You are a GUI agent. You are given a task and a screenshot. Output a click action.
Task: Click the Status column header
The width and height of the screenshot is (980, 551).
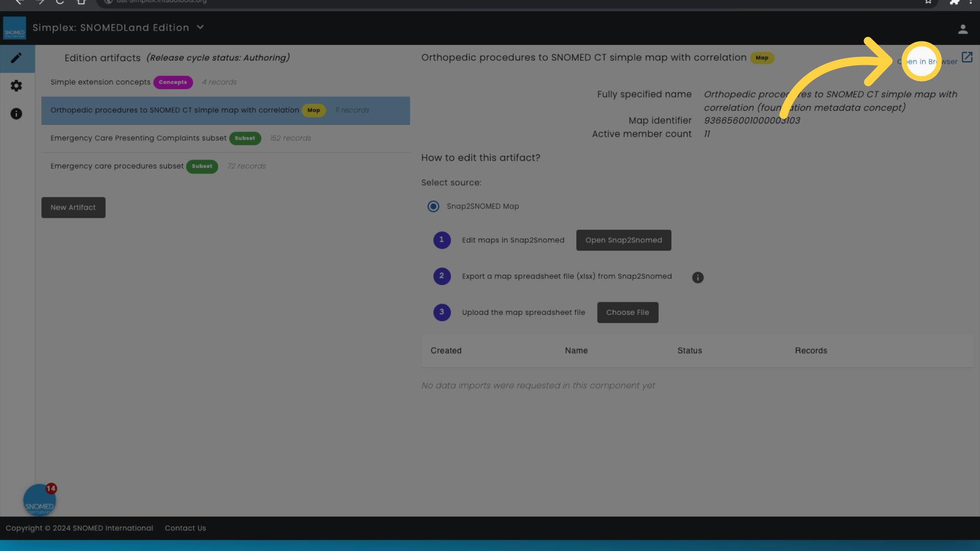(690, 351)
